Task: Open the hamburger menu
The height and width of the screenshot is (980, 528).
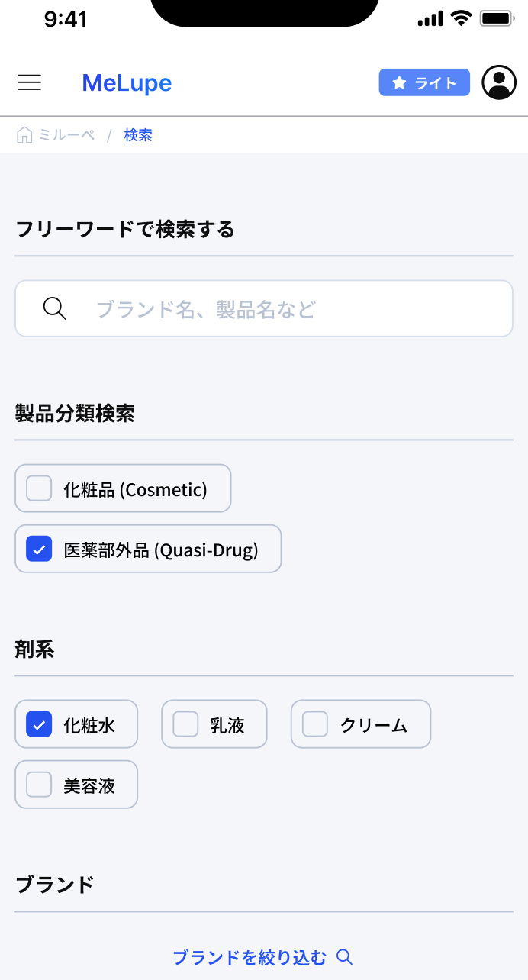Action: [x=29, y=82]
